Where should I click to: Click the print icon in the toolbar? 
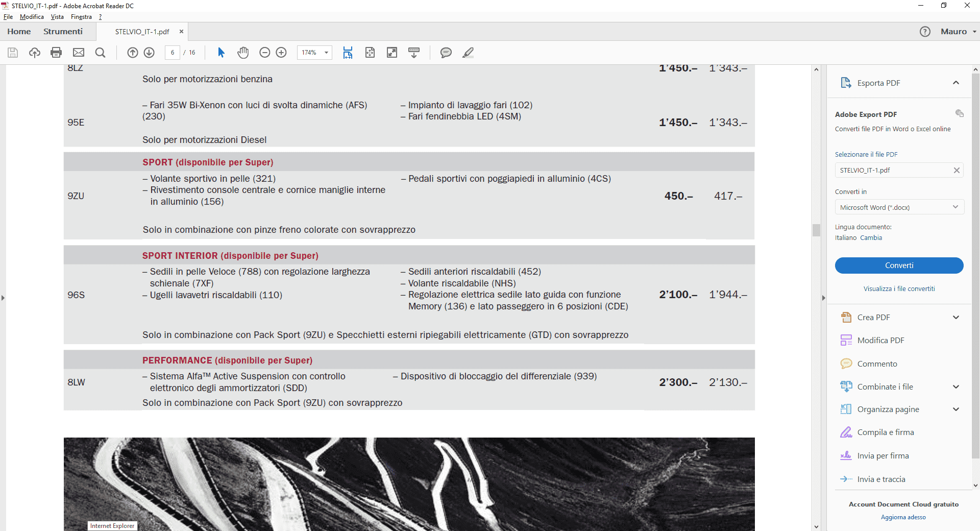(x=56, y=53)
